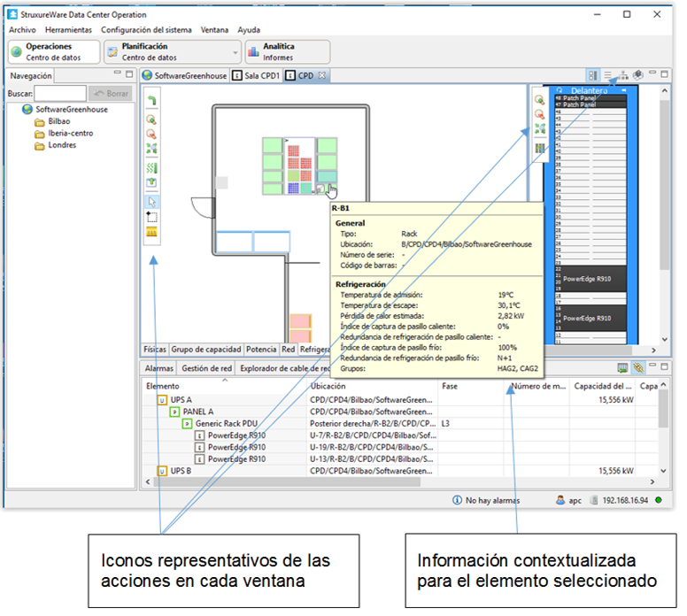The image size is (687, 616).
Task: Toggle the split layout view button
Action: coord(592,76)
